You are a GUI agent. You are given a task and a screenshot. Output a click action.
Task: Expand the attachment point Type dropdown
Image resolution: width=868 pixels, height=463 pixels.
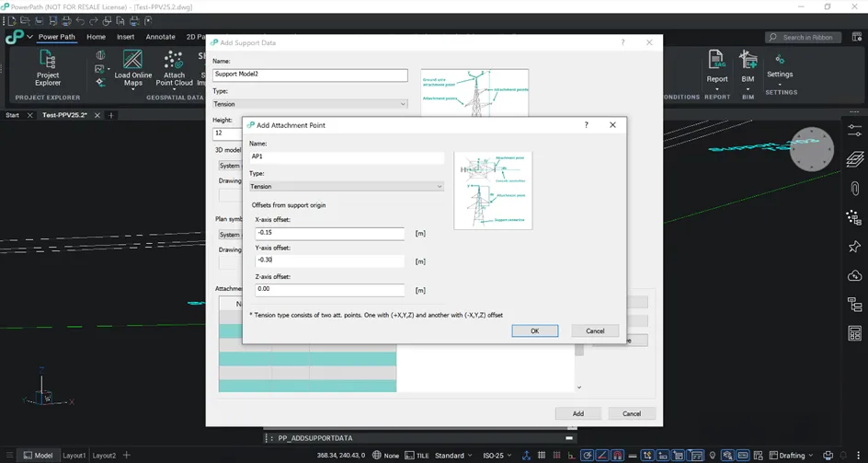[347, 186]
